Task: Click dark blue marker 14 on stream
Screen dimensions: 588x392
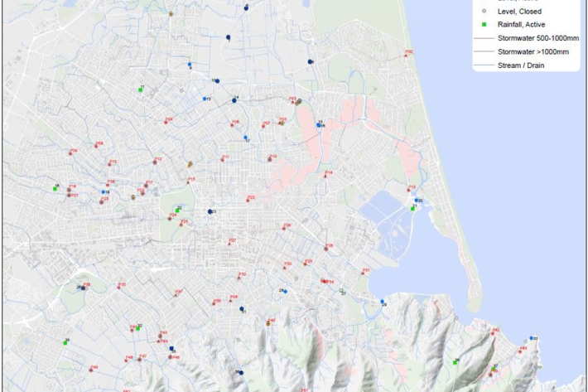Action: coord(234,100)
